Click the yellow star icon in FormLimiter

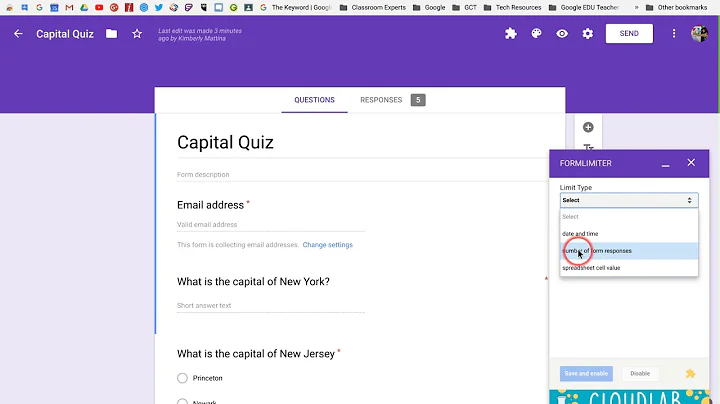click(690, 374)
